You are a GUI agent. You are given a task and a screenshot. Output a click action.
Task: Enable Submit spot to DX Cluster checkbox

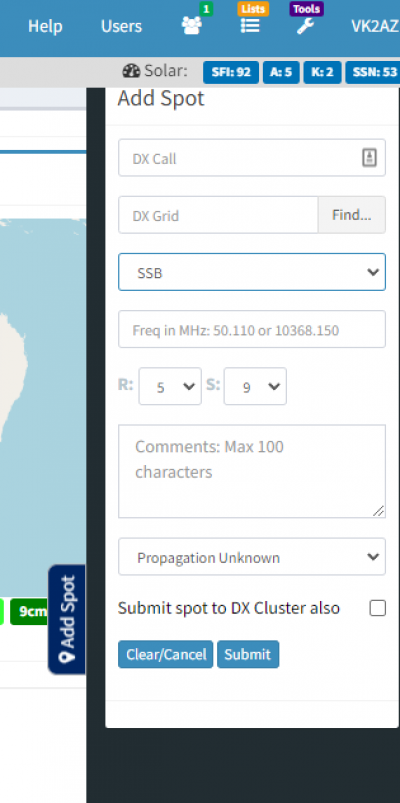pos(377,608)
